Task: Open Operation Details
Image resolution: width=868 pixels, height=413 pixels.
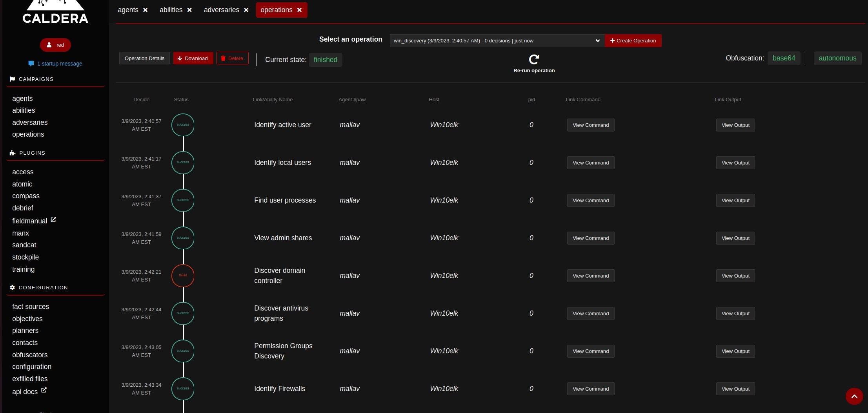Action: click(144, 58)
